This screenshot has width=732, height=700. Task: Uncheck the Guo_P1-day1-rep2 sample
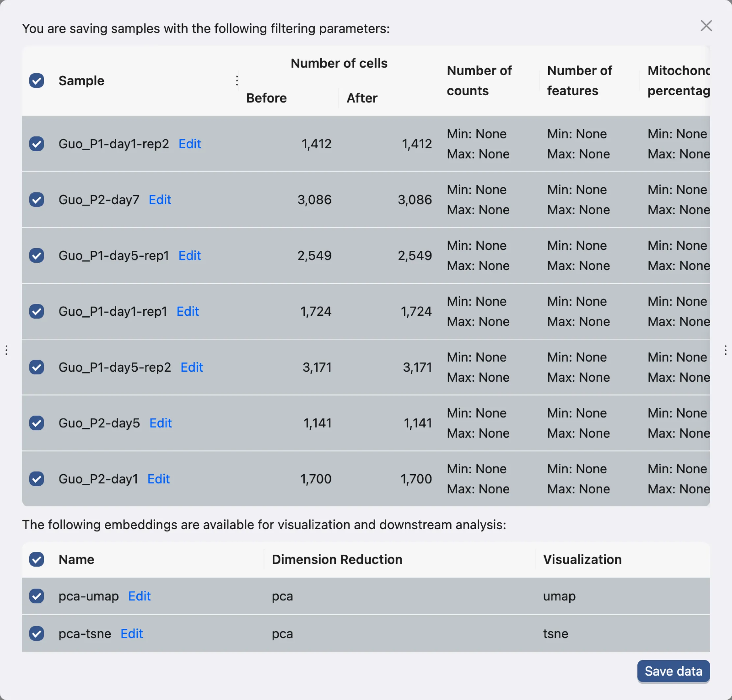(37, 144)
